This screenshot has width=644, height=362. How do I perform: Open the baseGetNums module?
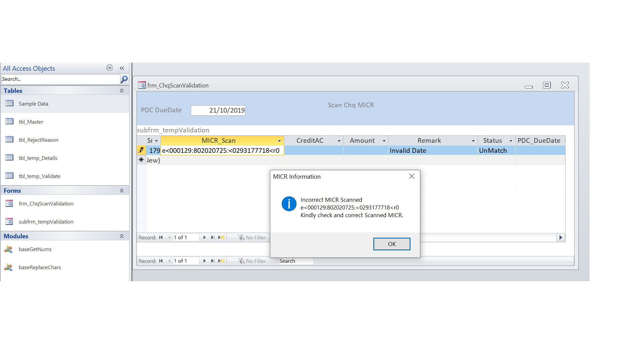pyautogui.click(x=35, y=249)
